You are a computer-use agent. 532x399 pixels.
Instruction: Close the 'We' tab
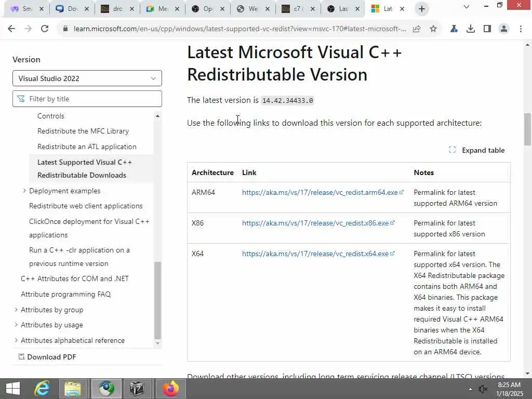coord(268,9)
